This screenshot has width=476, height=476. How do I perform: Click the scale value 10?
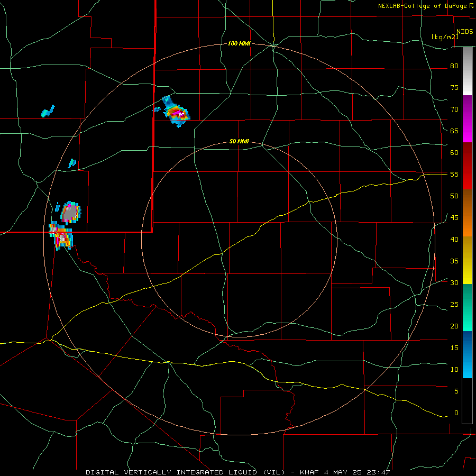[x=454, y=370]
